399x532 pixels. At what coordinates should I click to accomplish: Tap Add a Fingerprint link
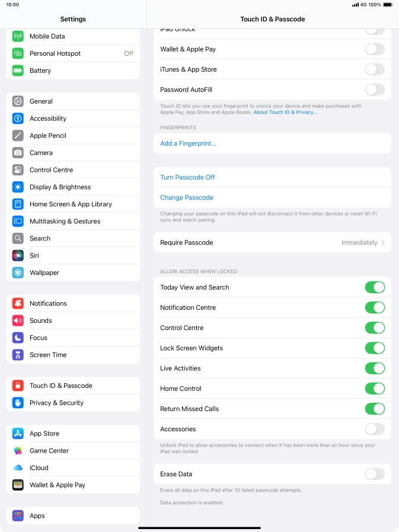(x=188, y=143)
